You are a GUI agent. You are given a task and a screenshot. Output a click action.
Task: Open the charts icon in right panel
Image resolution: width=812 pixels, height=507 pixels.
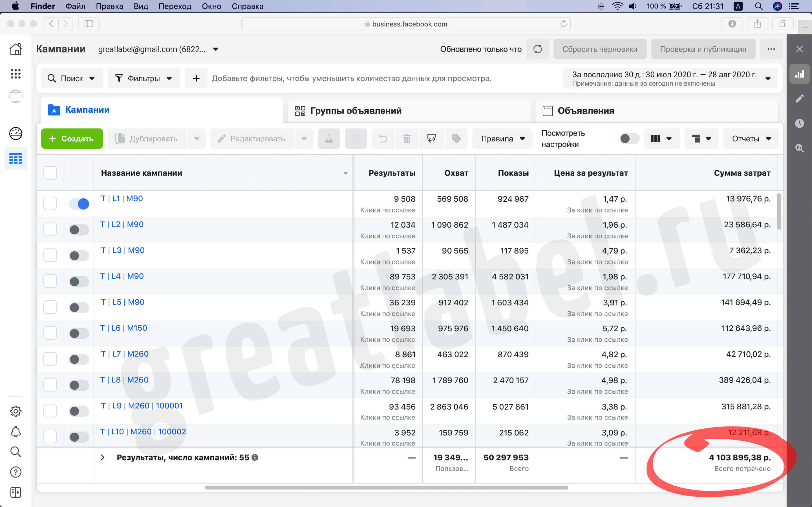[800, 74]
